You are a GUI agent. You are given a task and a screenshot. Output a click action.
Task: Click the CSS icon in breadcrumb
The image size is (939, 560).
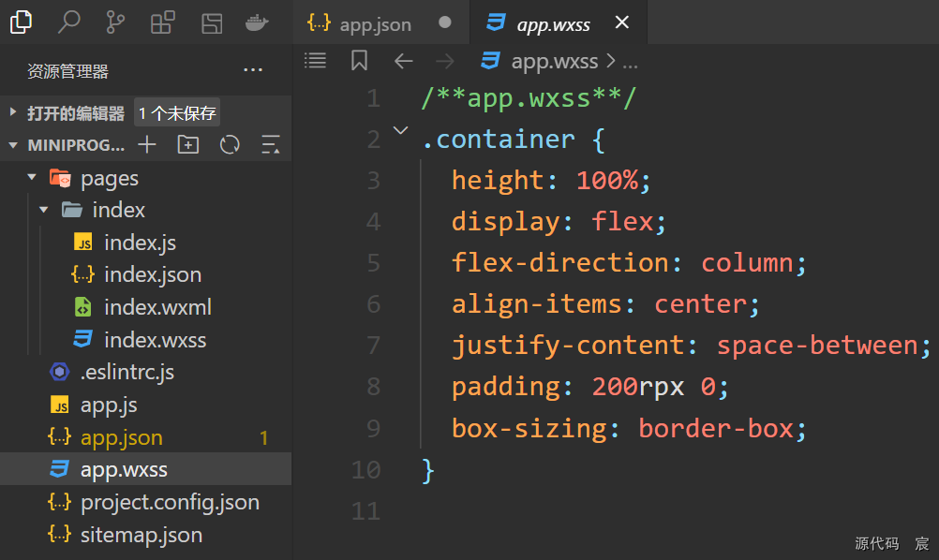(x=490, y=61)
